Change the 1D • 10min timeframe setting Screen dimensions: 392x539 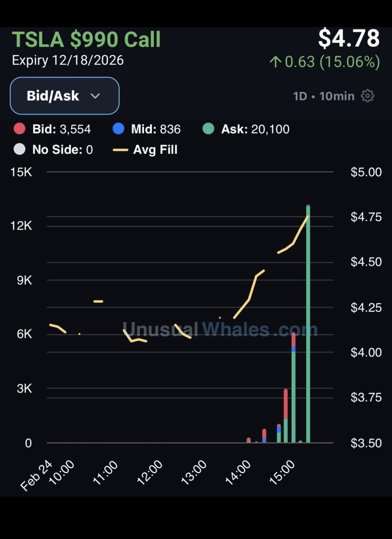click(x=324, y=96)
